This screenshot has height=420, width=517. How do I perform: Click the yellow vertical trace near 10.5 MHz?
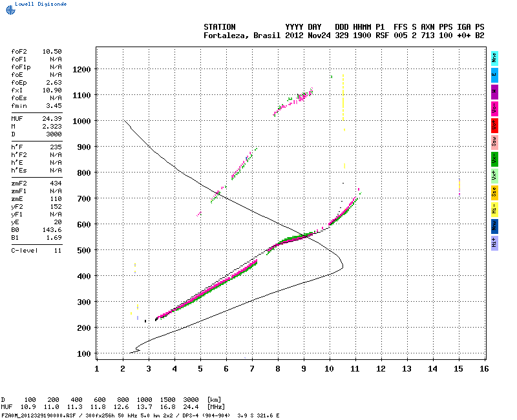tap(343, 98)
